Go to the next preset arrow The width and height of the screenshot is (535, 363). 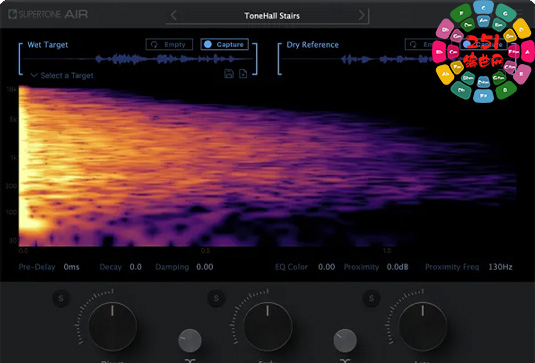tap(361, 15)
